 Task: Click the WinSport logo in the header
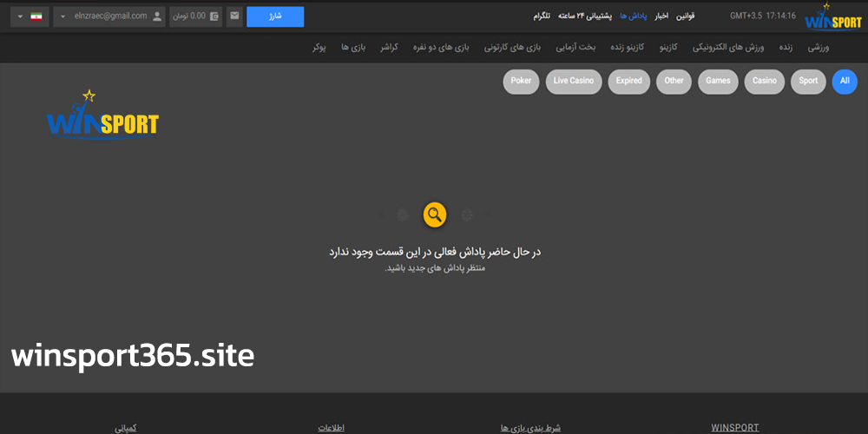pos(832,17)
